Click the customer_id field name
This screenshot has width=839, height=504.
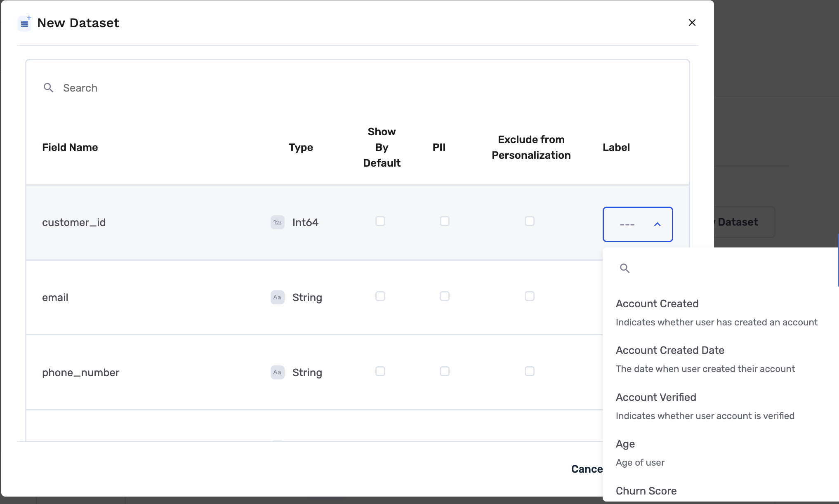click(x=74, y=222)
